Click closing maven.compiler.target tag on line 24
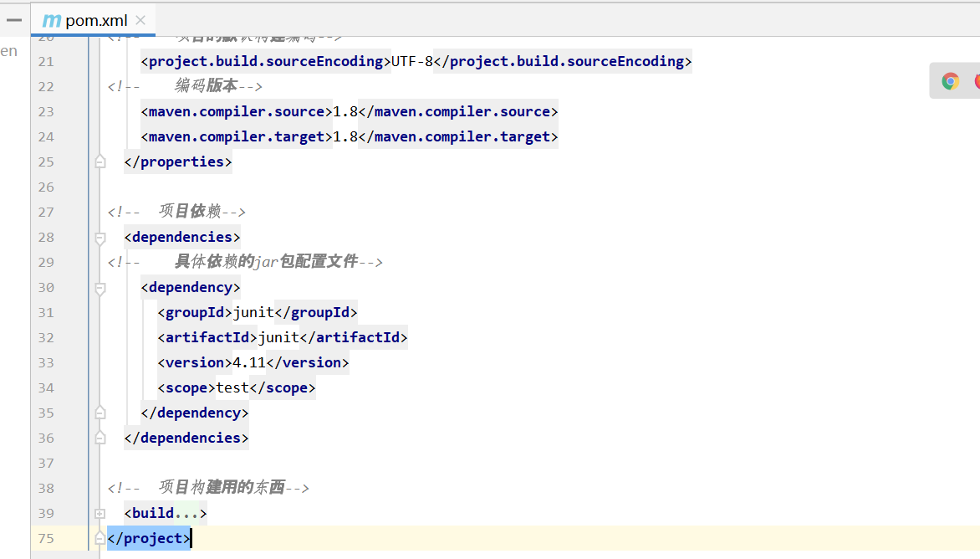The height and width of the screenshot is (559, 980). click(458, 136)
